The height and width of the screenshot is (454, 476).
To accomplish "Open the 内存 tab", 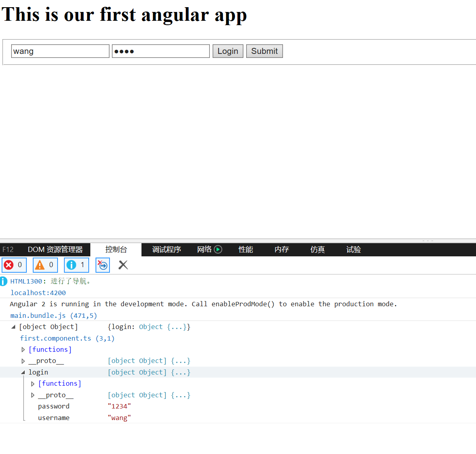I will (x=282, y=250).
